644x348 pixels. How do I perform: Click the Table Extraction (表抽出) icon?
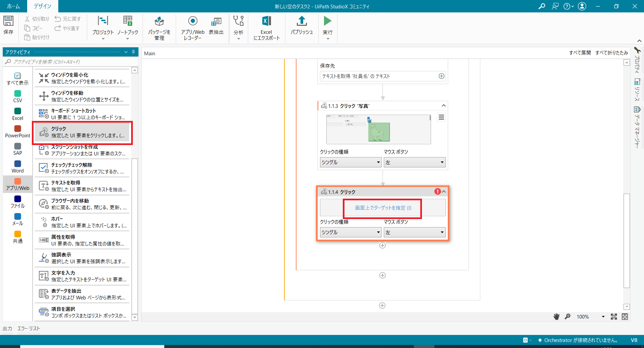coord(216,21)
